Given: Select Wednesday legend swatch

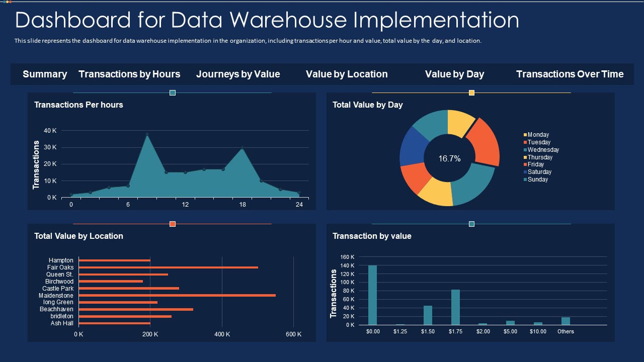Looking at the screenshot, I should click(525, 150).
